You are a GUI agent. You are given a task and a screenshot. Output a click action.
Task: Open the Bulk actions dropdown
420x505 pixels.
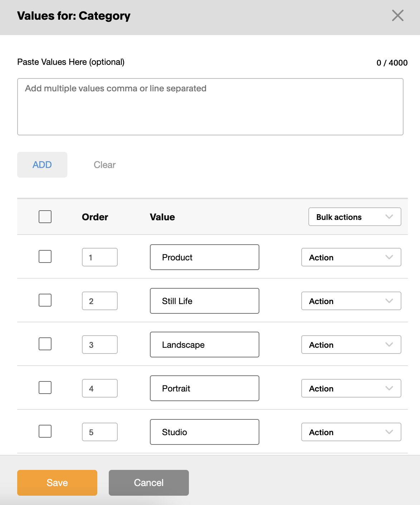coord(355,217)
